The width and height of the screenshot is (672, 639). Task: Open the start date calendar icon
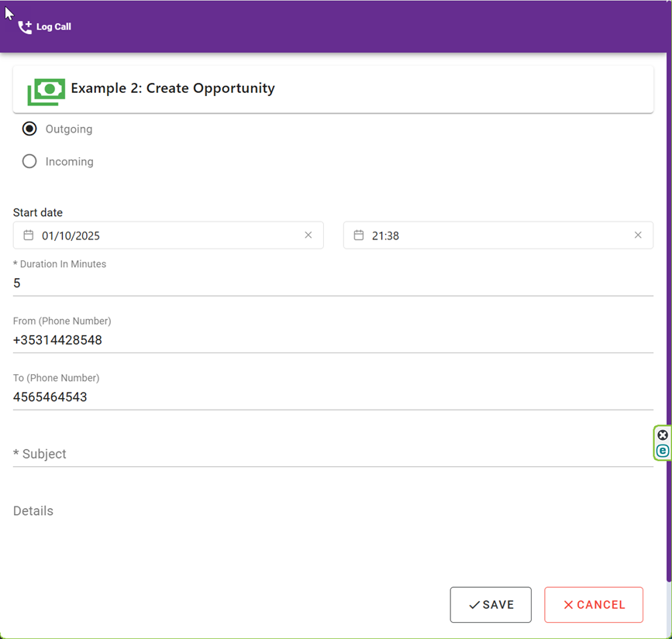pyautogui.click(x=28, y=235)
